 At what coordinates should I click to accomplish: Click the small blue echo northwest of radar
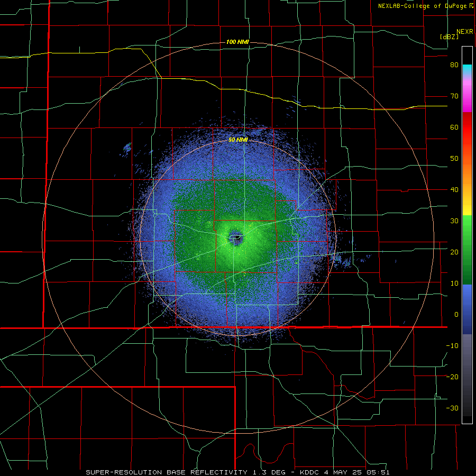point(127,148)
